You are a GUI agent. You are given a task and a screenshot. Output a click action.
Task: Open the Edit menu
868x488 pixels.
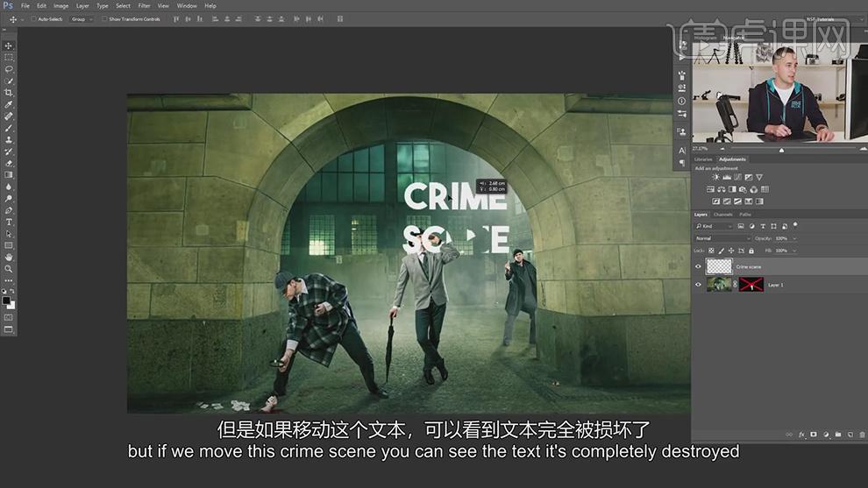41,5
